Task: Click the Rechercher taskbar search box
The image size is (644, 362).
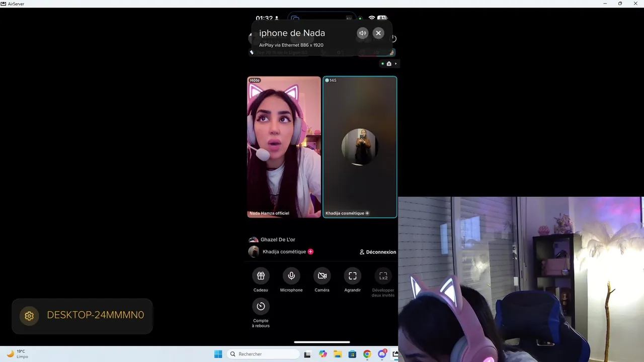Action: 263,354
